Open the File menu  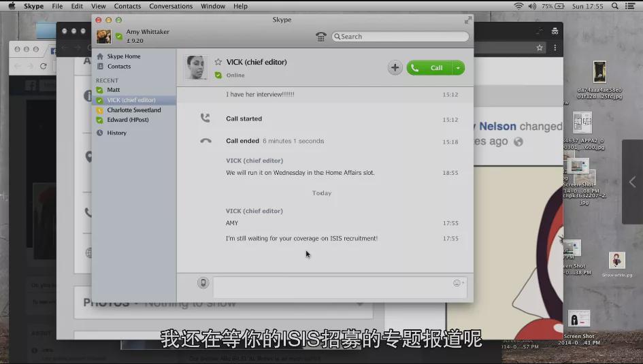click(57, 6)
